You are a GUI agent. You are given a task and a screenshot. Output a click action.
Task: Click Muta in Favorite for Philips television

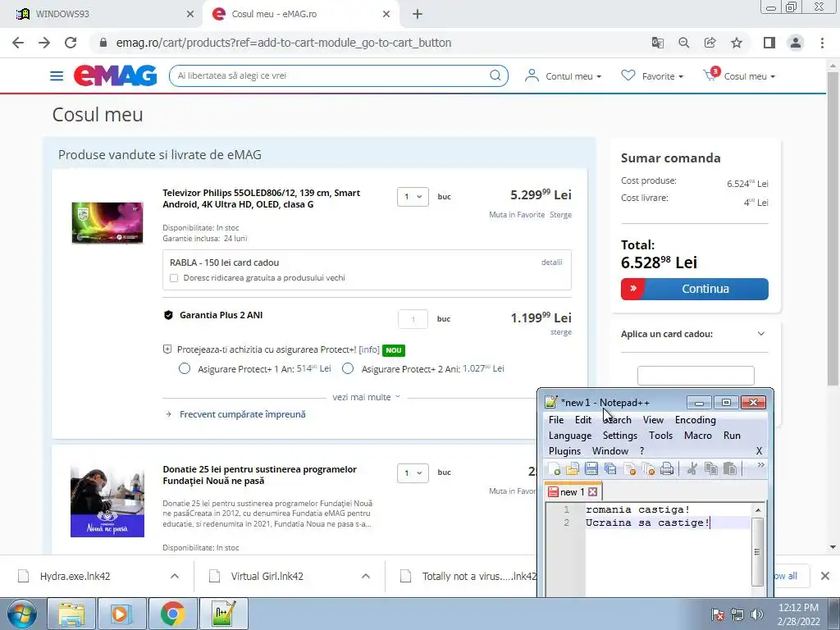coord(517,215)
